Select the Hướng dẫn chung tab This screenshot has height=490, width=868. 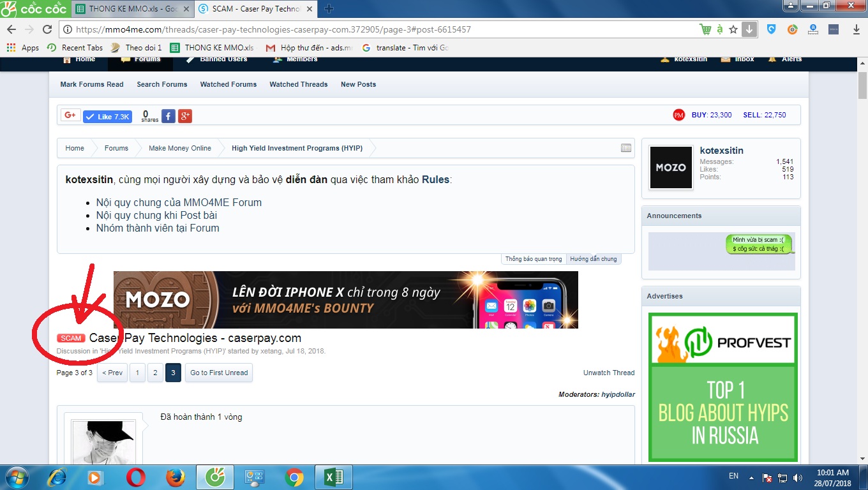pyautogui.click(x=594, y=259)
